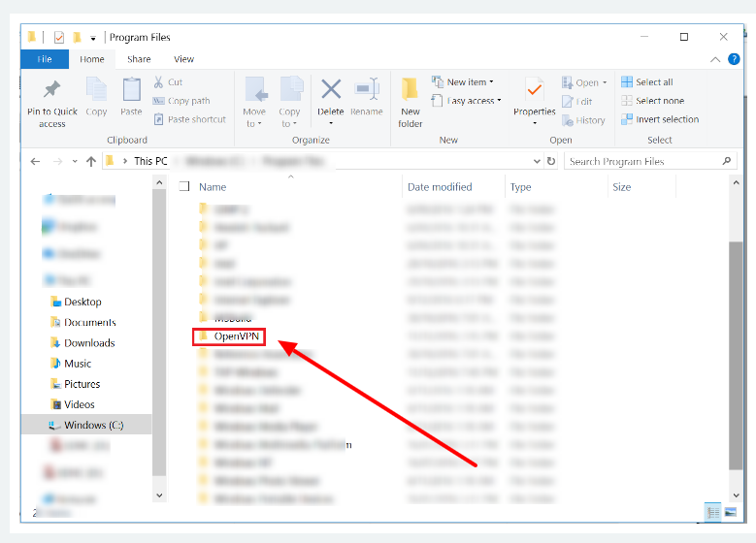This screenshot has height=543, width=756.
Task: Click Paste shortcut in the ribbon
Action: (190, 119)
